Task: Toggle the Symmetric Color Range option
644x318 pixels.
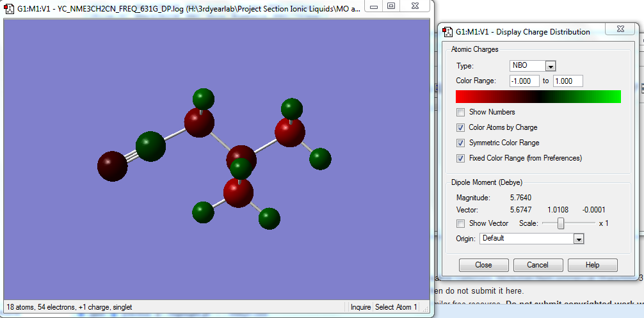Action: click(461, 143)
